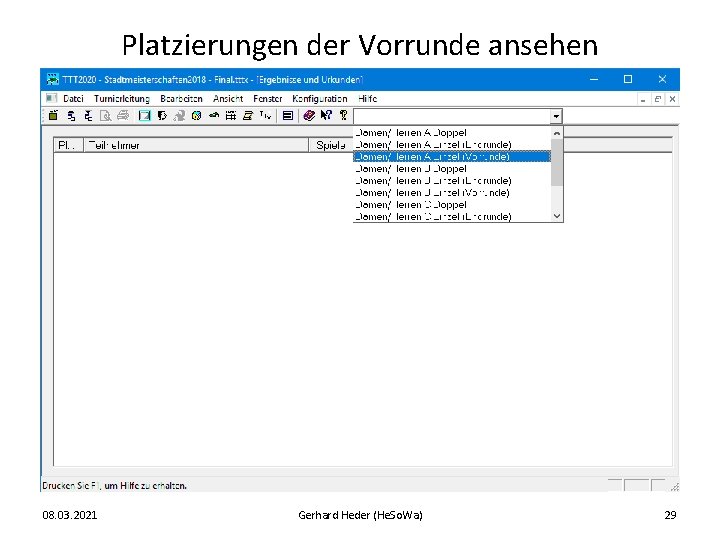Click dropdown list scrollbar up arrow
Viewport: 720px width, 540px height.
click(557, 133)
